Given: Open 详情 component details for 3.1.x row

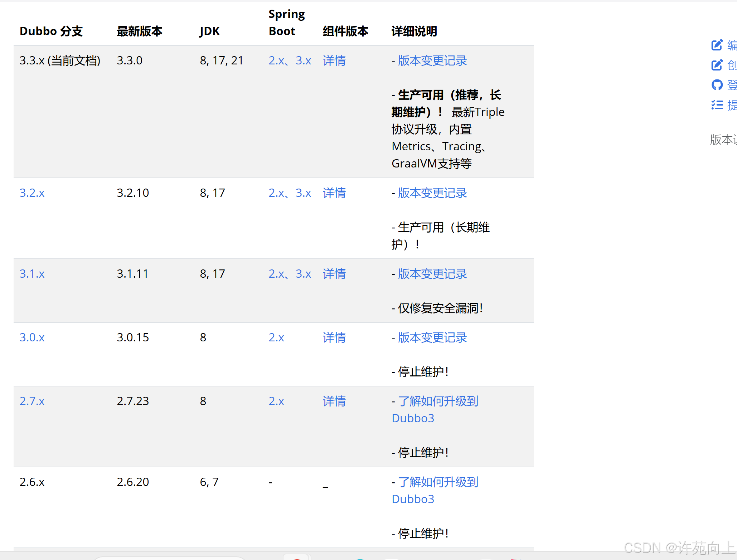Looking at the screenshot, I should tap(334, 274).
